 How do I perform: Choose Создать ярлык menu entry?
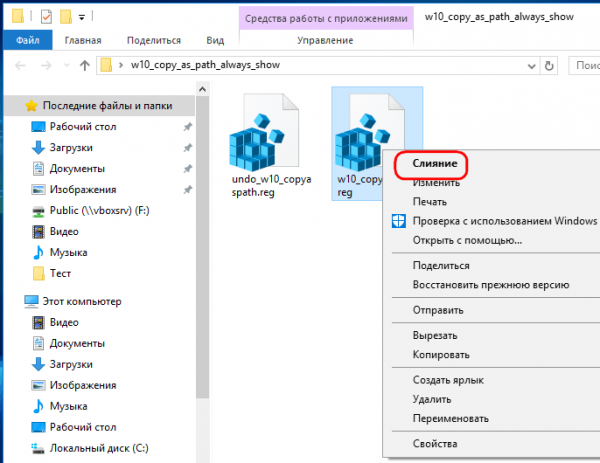[448, 380]
